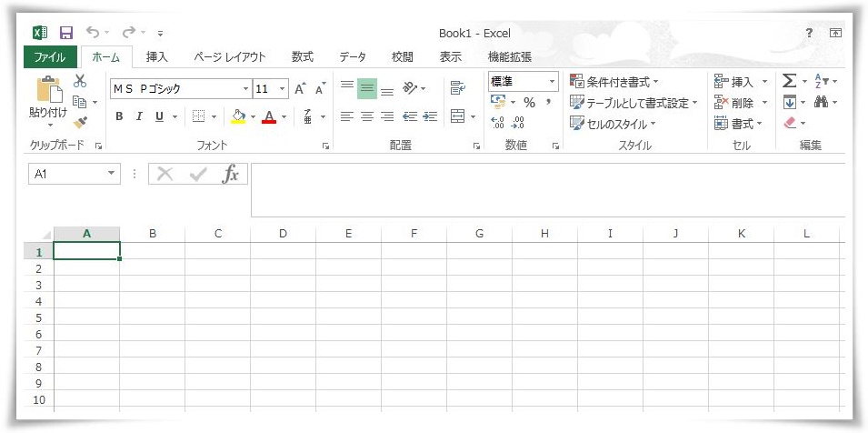
Task: Click the 削除 cells button
Action: [x=735, y=103]
